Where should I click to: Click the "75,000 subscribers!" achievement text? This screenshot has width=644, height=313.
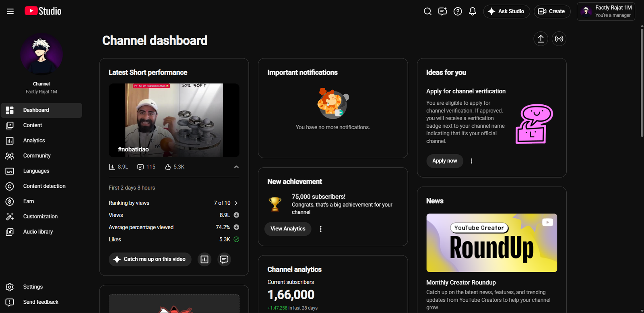[318, 197]
